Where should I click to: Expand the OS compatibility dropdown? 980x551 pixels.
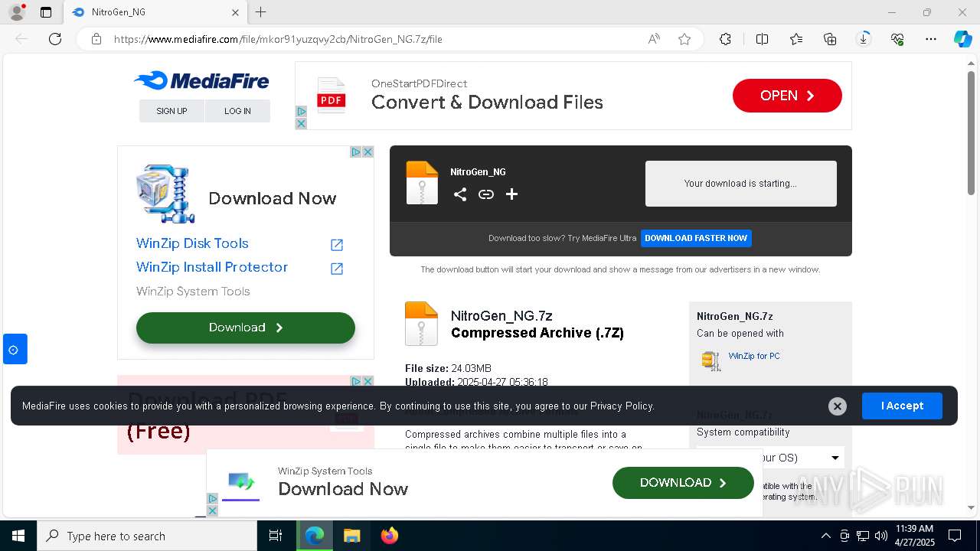pos(769,458)
